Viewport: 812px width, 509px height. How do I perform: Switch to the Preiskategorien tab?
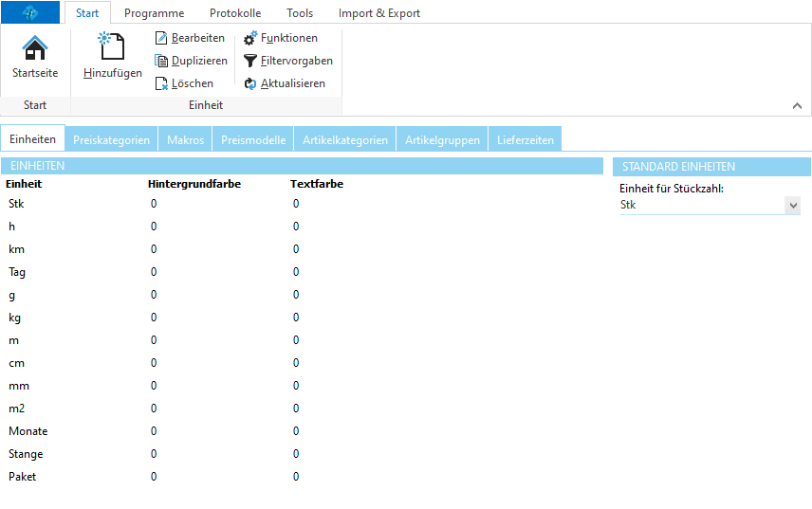point(111,139)
